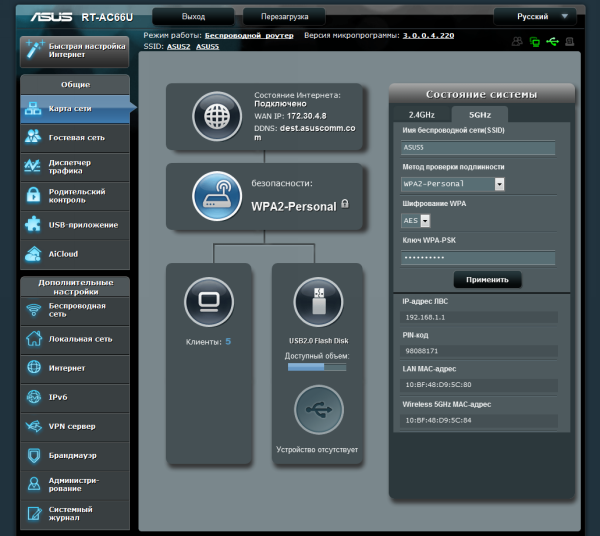
Task: Click the USB2.0 Flash Disk icon
Action: click(x=318, y=302)
